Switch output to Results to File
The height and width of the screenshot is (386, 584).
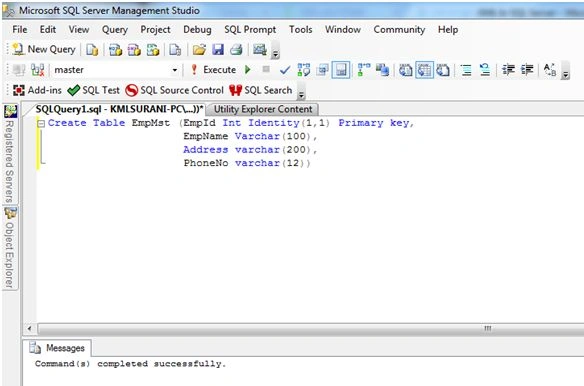click(x=443, y=70)
